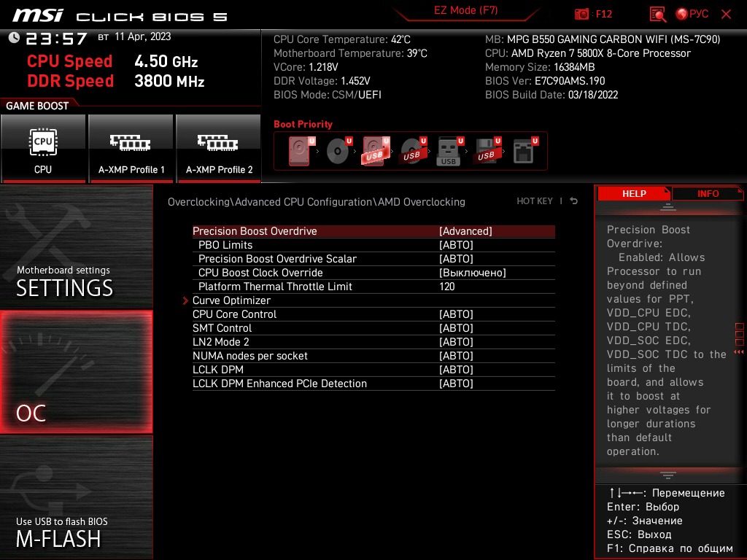Click the date 11 Apr, 2023
Image resolution: width=747 pixels, height=560 pixels.
tap(142, 36)
